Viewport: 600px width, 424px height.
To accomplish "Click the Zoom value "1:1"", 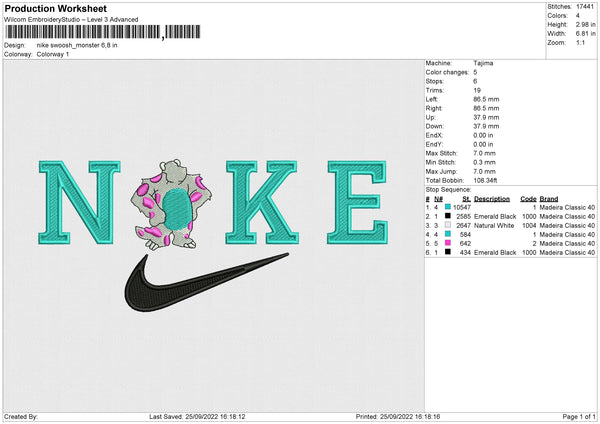I will tap(580, 42).
